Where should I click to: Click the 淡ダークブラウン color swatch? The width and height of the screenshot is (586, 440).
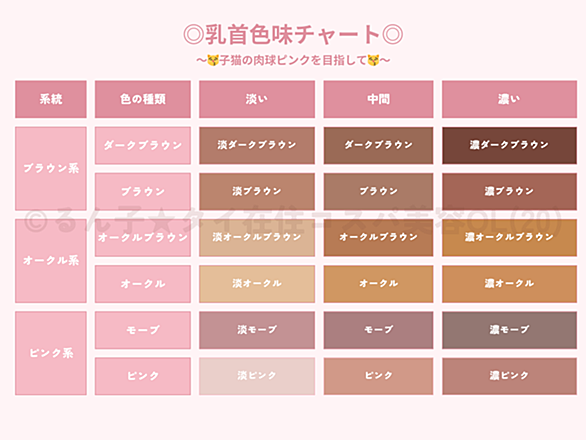257,145
